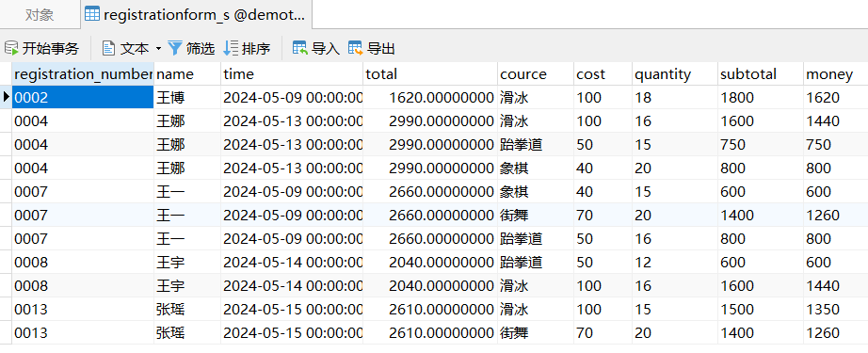Screen dimensions: 868x353
Task: Click subtotal cell 1500
Action: click(x=760, y=309)
